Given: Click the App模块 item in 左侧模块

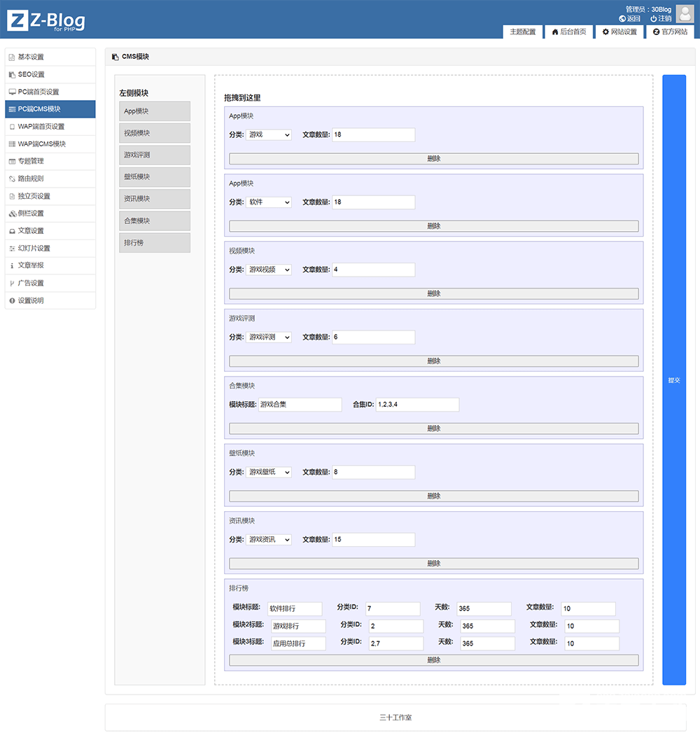Looking at the screenshot, I should click(x=155, y=111).
